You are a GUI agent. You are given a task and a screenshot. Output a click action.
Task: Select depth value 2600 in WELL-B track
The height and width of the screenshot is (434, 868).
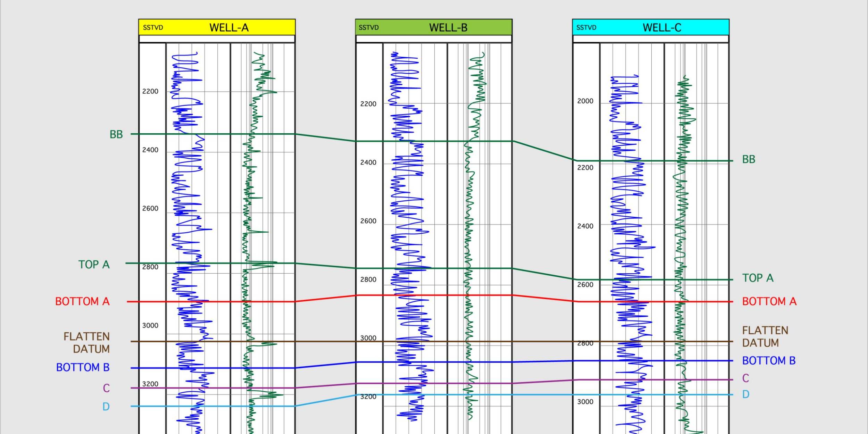(368, 221)
